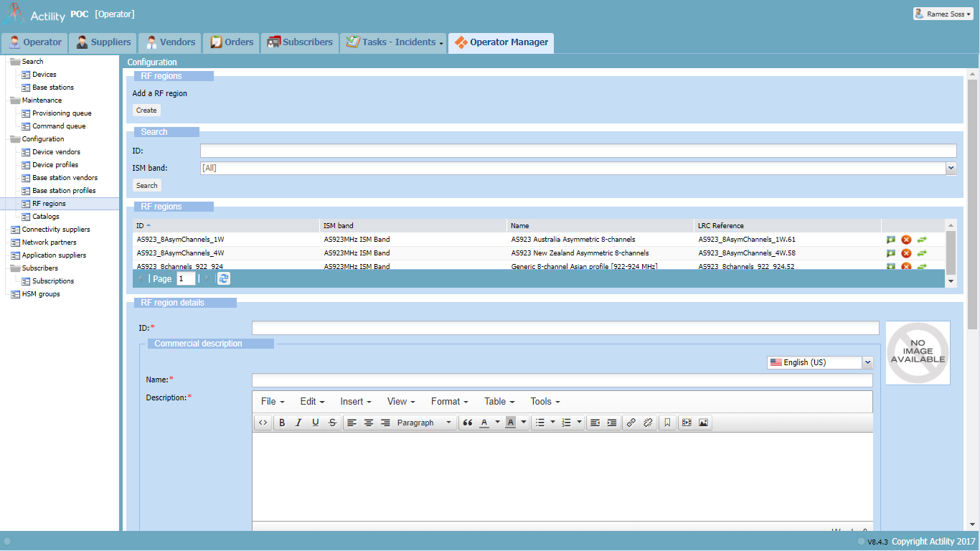This screenshot has height=551, width=980.
Task: Switch to the Orders tab
Action: coord(231,42)
